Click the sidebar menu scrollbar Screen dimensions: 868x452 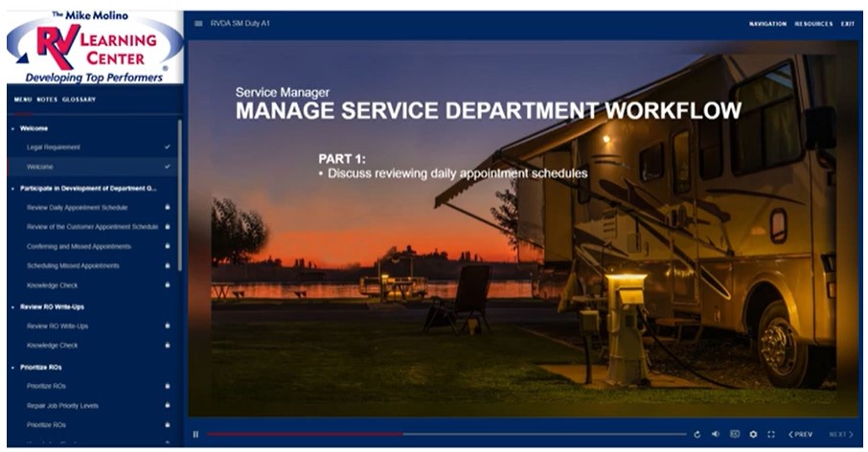click(179, 192)
